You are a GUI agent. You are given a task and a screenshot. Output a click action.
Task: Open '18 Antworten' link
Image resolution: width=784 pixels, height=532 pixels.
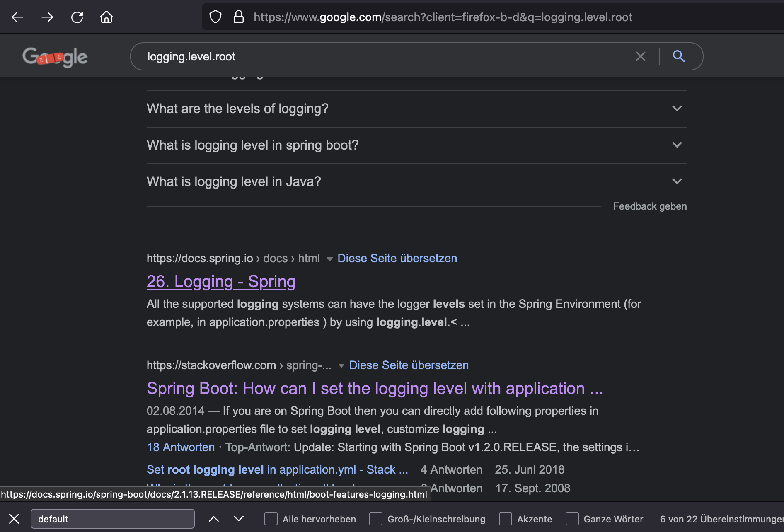(181, 447)
